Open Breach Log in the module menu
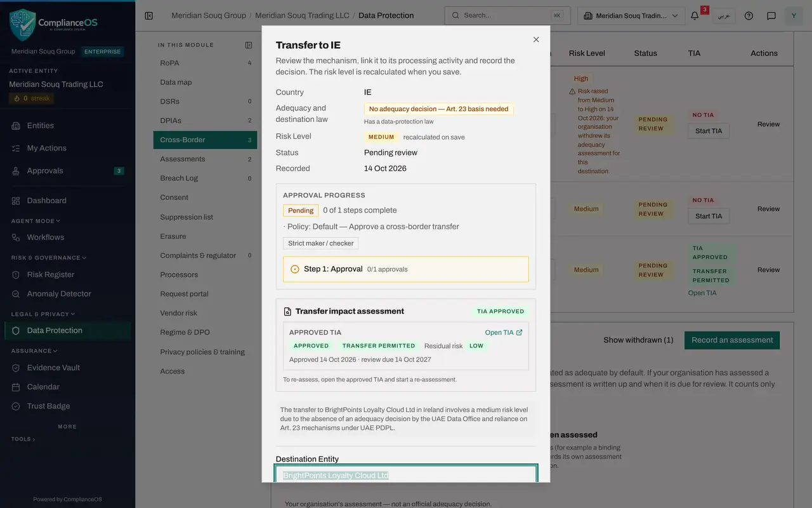This screenshot has width=812, height=508. point(205,178)
